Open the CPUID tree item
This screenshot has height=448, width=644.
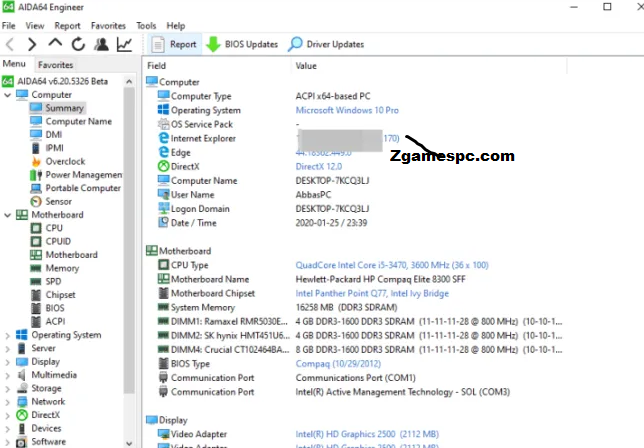[x=51, y=241]
